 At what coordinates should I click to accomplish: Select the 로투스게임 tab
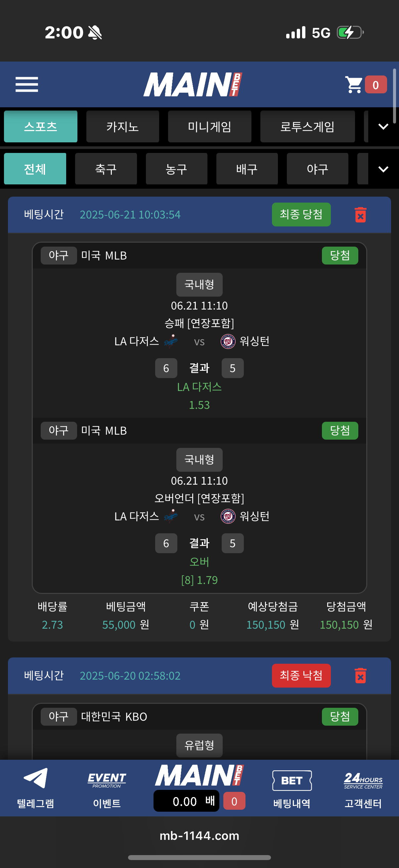(x=307, y=127)
